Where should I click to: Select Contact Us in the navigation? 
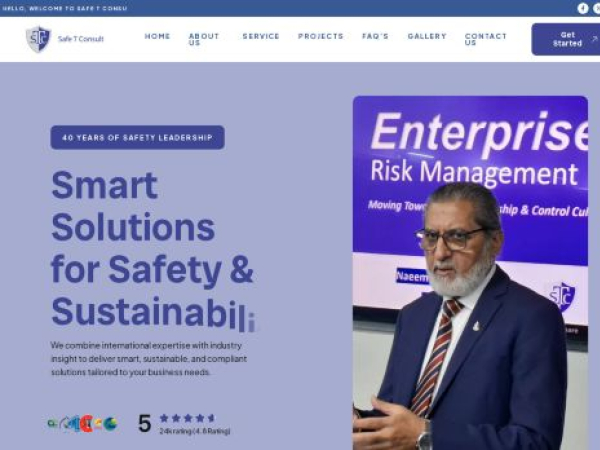[x=486, y=39]
